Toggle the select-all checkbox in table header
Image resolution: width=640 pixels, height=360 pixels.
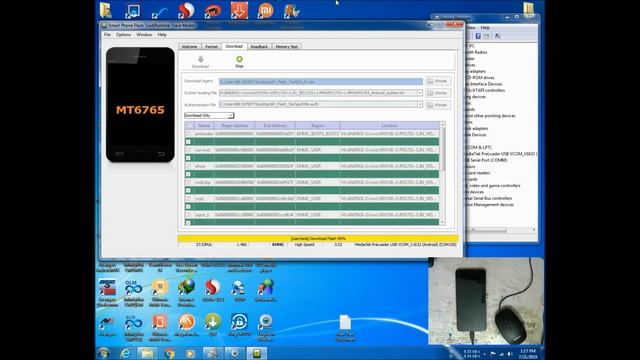(189, 126)
